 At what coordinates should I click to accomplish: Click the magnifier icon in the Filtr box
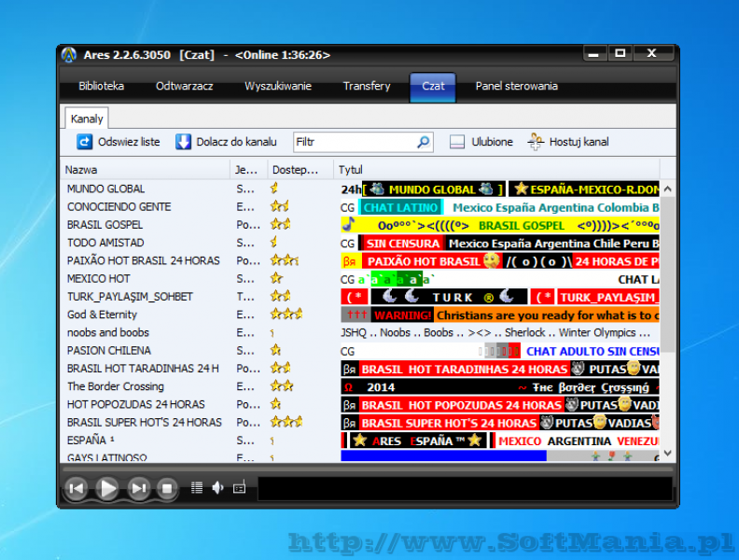pyautogui.click(x=424, y=142)
